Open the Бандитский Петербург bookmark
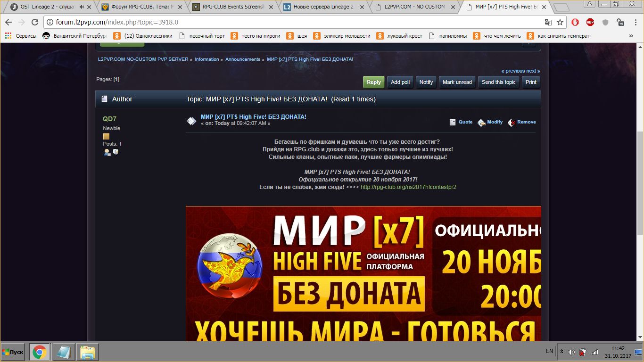The image size is (644, 362). tap(74, 36)
